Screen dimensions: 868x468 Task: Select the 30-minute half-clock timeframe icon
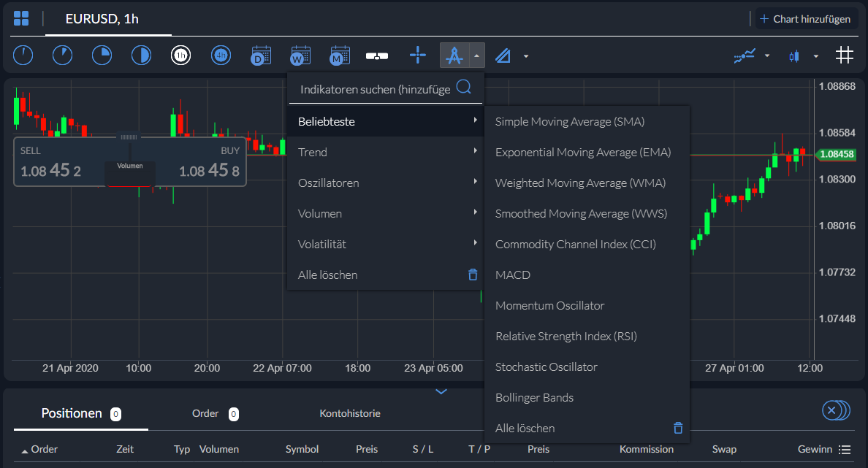pos(141,55)
